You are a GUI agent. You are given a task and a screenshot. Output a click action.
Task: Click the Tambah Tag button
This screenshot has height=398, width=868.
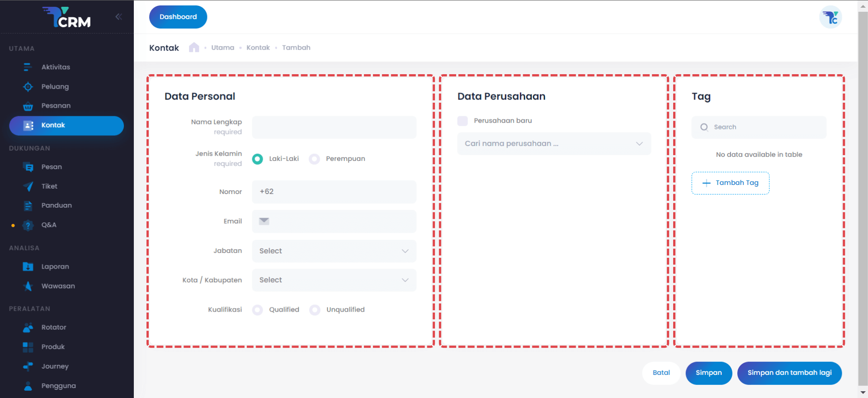click(730, 183)
